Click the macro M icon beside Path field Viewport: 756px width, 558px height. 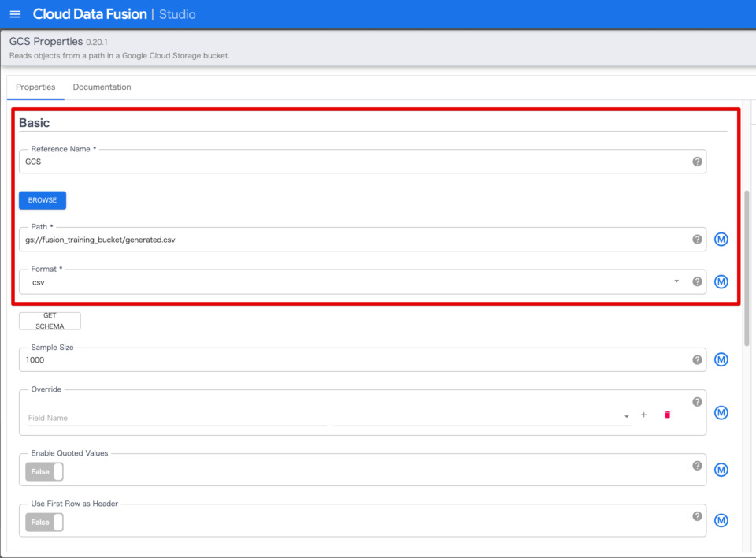coord(721,239)
